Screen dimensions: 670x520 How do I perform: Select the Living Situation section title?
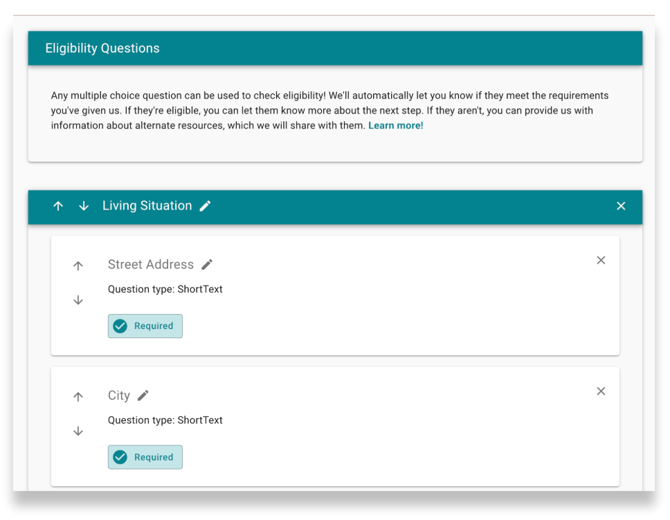pos(147,206)
